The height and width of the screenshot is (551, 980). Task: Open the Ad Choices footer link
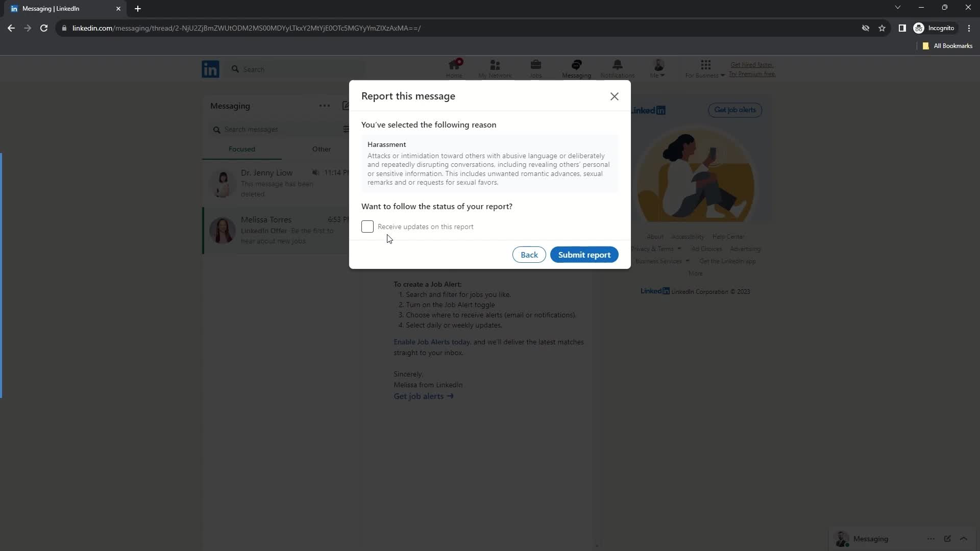click(x=706, y=249)
